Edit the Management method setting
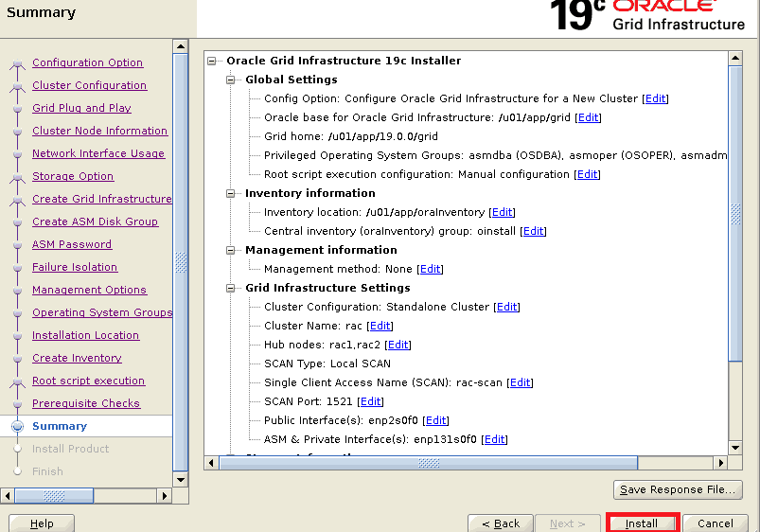Image resolution: width=760 pixels, height=532 pixels. 430,269
